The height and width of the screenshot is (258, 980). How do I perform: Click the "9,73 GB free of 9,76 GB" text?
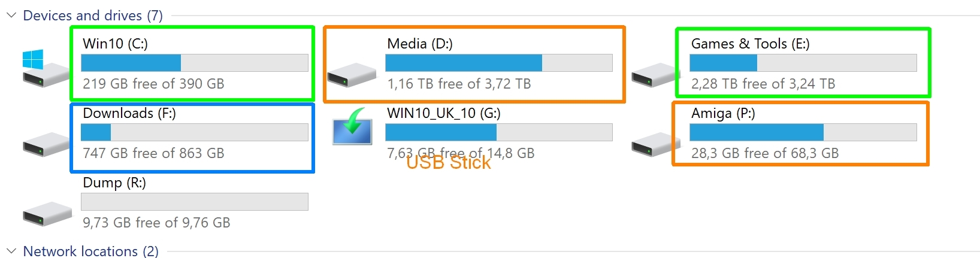point(156,223)
